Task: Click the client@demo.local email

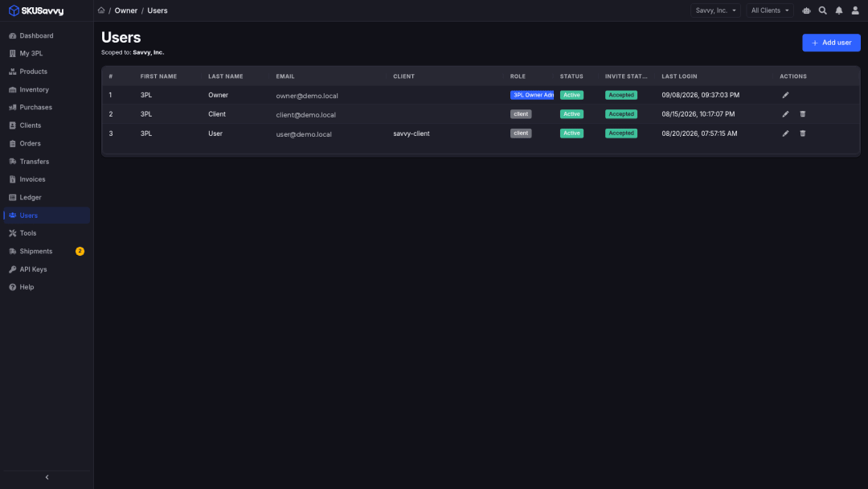Action: (x=305, y=115)
